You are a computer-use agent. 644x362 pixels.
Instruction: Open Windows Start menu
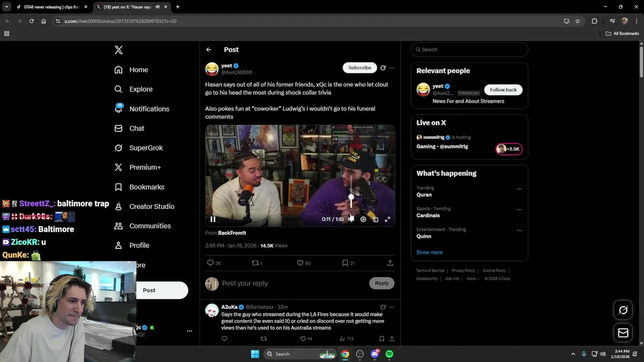[255, 354]
